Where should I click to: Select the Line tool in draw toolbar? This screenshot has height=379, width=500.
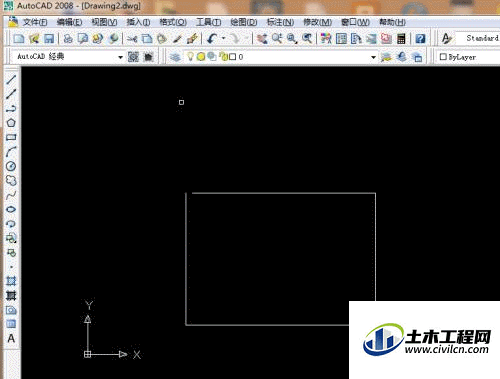(11, 79)
